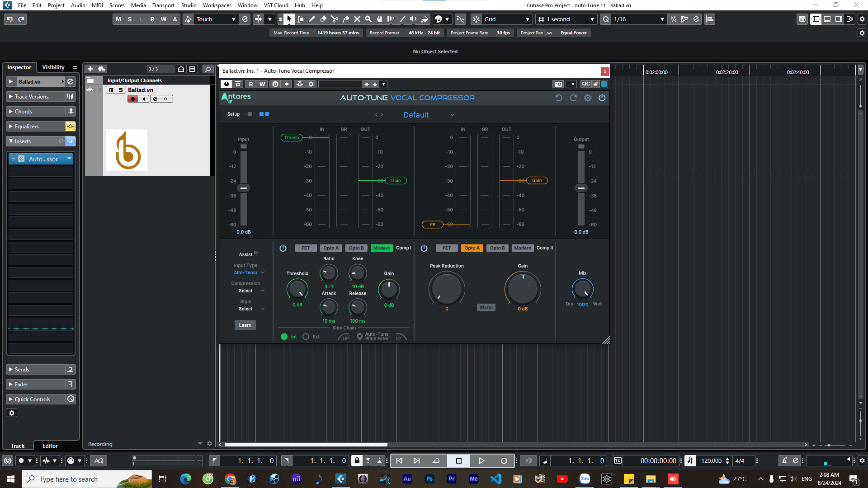Click the Redo arrow in Cubase toolbar
The image size is (868, 488).
click(21, 19)
